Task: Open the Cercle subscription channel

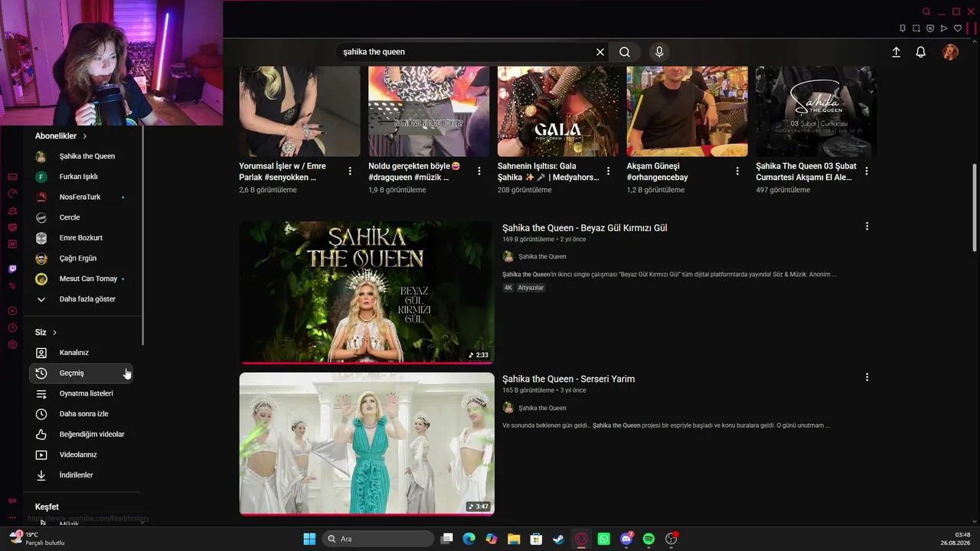Action: pos(82,217)
